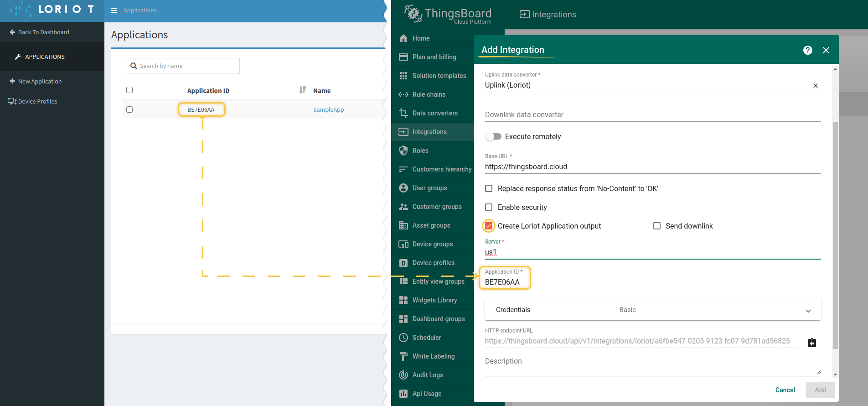Screen dimensions: 868x406
Task: Click the Customer groups icon
Action: click(403, 207)
